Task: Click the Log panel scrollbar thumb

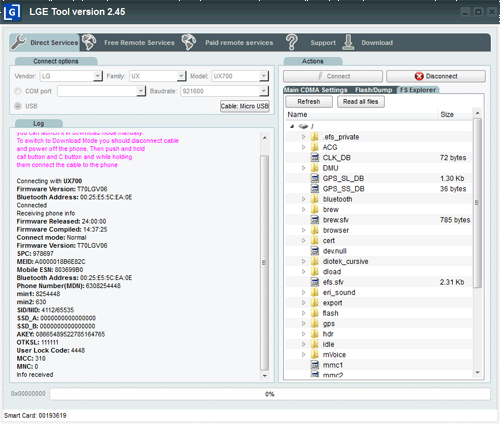Action: 264,263
